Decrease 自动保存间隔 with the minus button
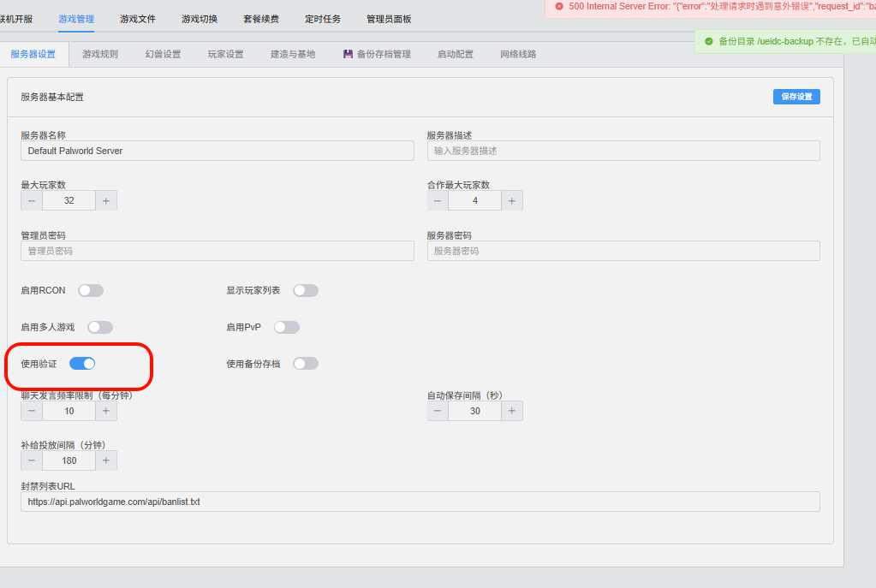Screen dimensions: 876x588 click(x=438, y=411)
